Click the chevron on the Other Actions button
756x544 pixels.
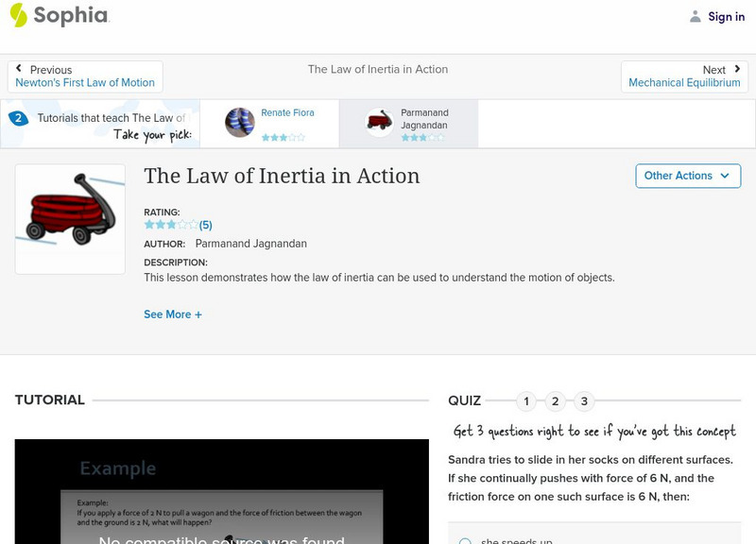point(724,176)
